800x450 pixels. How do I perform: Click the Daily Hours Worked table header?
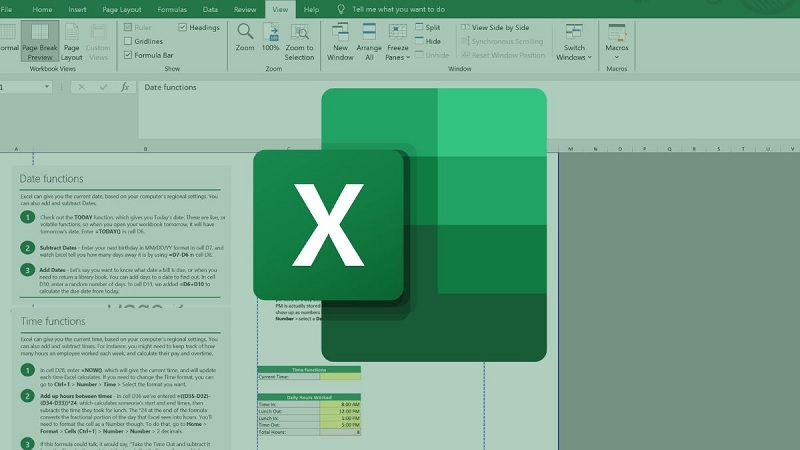[x=309, y=397]
